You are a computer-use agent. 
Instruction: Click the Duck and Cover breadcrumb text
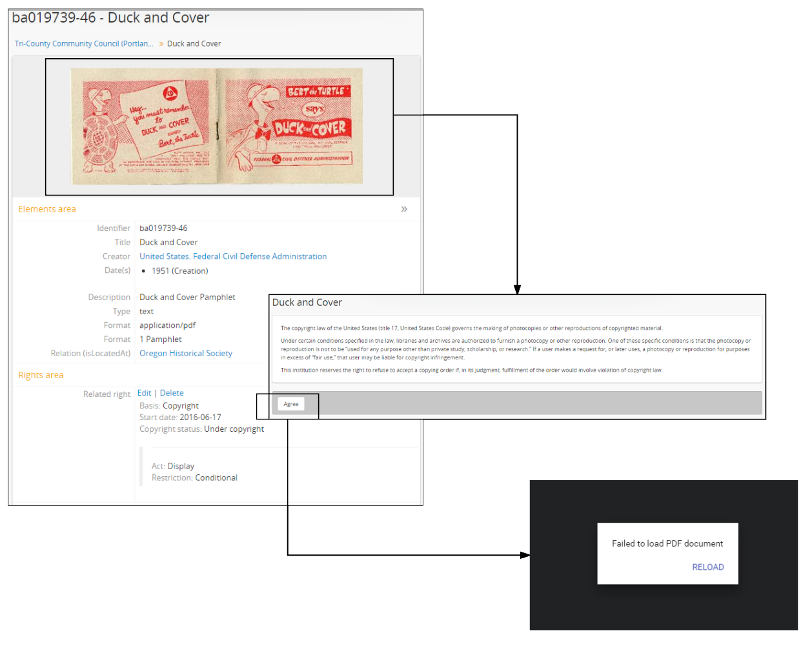[x=194, y=44]
